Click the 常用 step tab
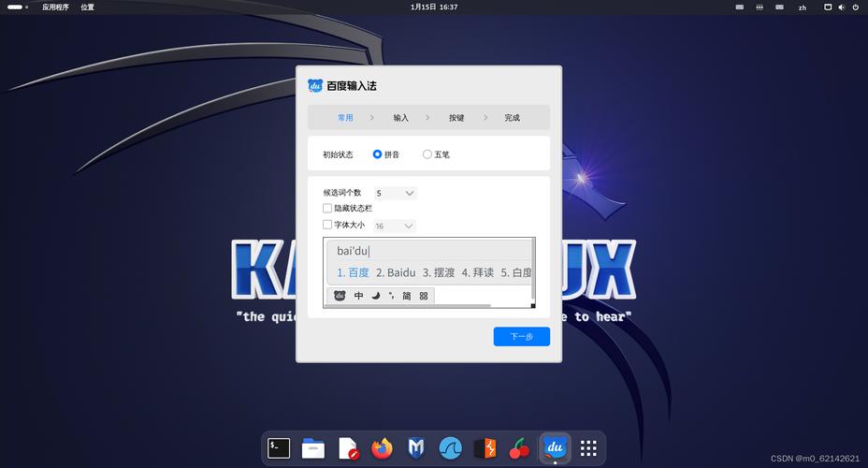 tap(345, 117)
